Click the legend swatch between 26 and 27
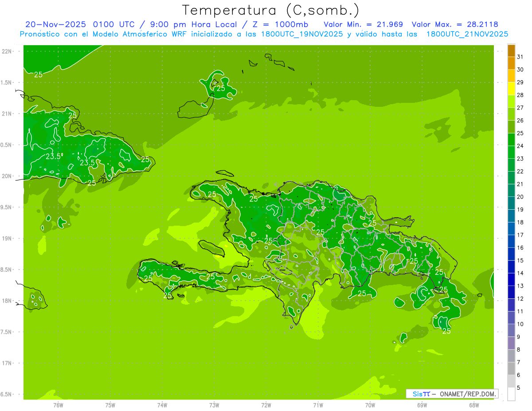Image resolution: width=532 pixels, height=411 pixels. 511,114
